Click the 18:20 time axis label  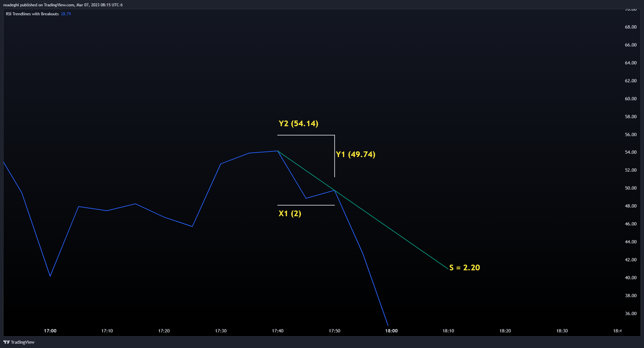click(505, 331)
